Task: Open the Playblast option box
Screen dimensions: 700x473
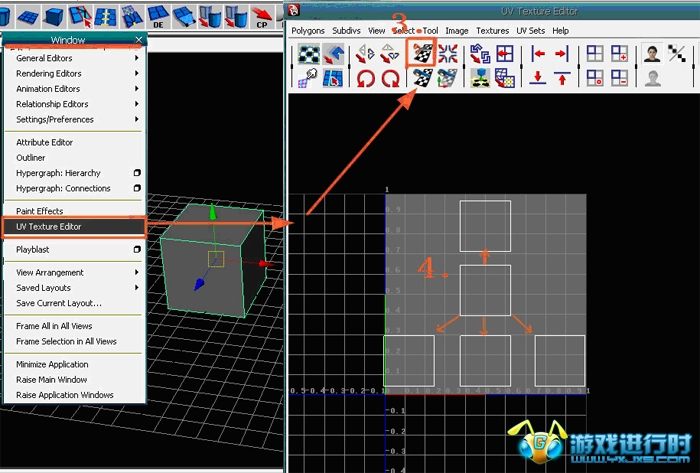Action: (x=137, y=249)
